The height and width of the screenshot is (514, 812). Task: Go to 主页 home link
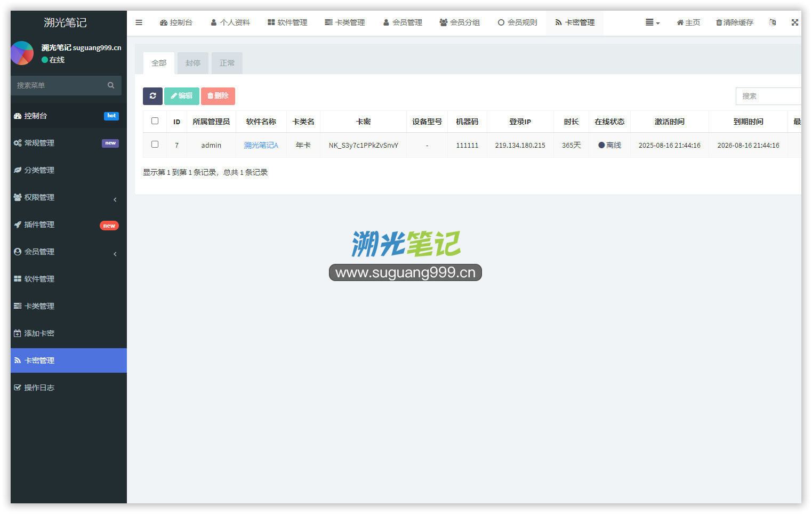(688, 22)
